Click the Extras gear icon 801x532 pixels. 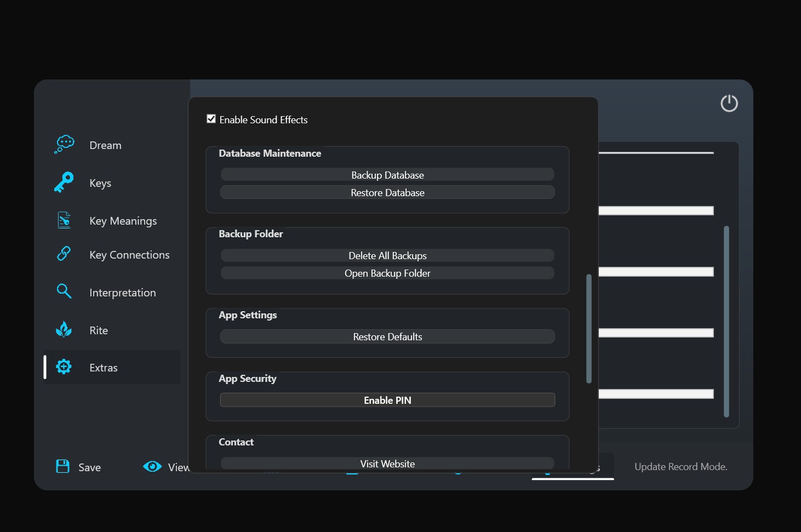click(x=64, y=367)
